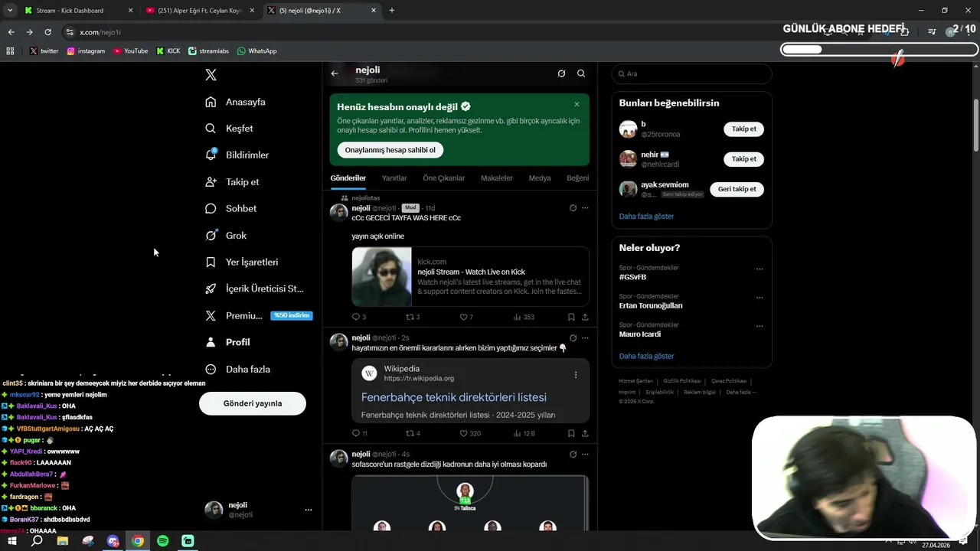Reload the page in Chrome
This screenshot has height=551, width=980.
pos(47,32)
